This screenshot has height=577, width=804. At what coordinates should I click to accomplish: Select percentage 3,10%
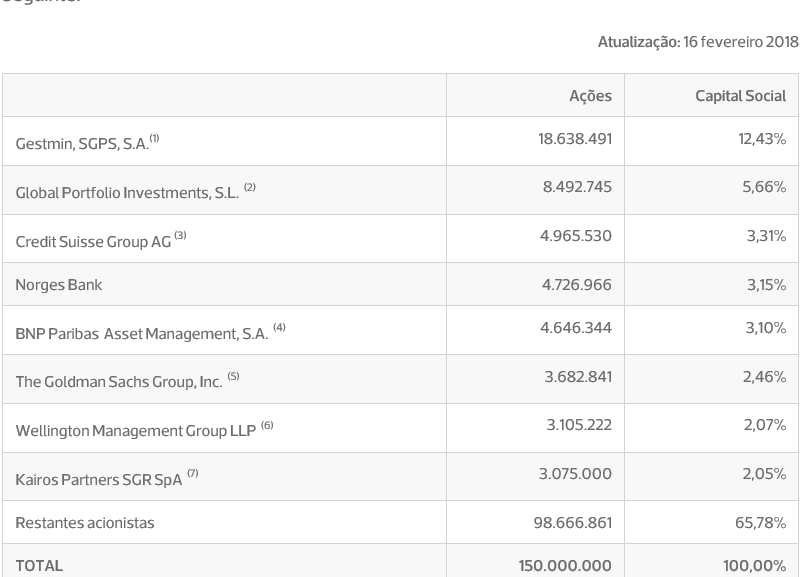pos(766,328)
